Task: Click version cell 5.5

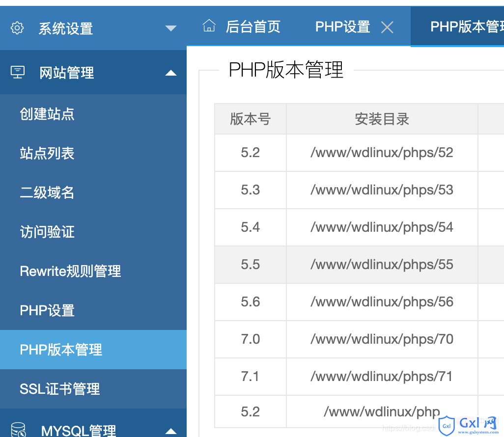Action: pyautogui.click(x=251, y=265)
